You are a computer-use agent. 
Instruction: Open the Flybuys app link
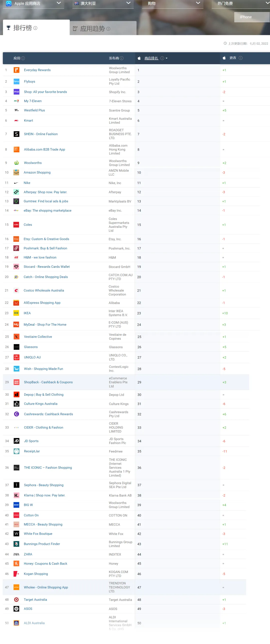pyautogui.click(x=29, y=81)
